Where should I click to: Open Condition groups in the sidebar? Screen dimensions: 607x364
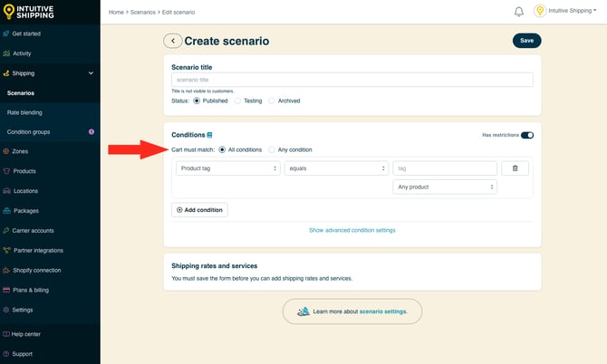click(x=29, y=132)
